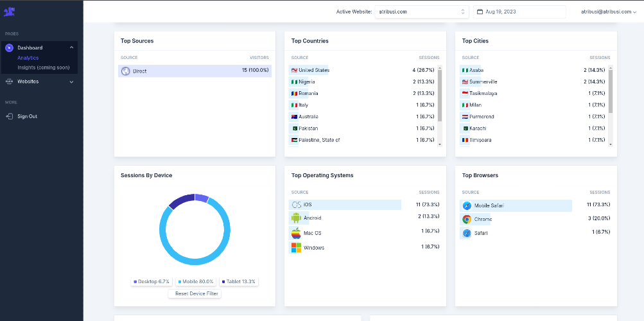Image resolution: width=644 pixels, height=321 pixels.
Task: Toggle the Mobile 80.0% legend filter
Action: [x=196, y=282]
